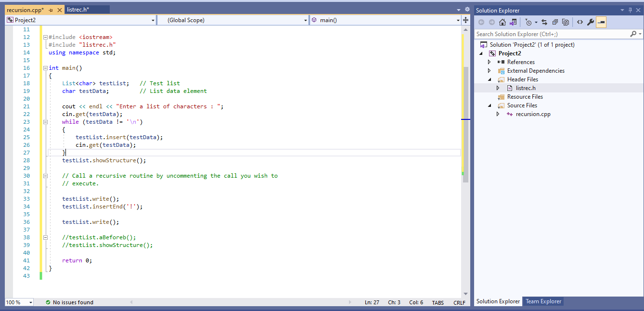Toggle Preview Selected Items in Solution Explorer
This screenshot has height=311, width=644.
(x=601, y=22)
